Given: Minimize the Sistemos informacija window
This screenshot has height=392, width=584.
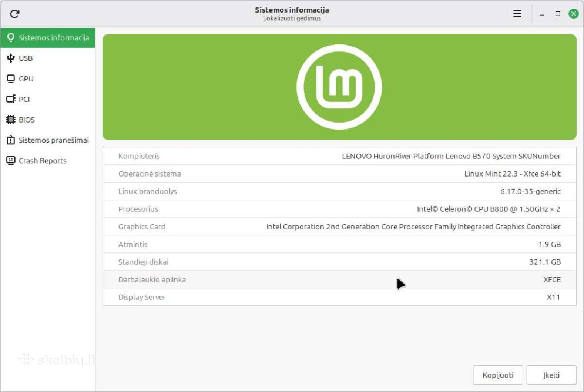Looking at the screenshot, I should (542, 14).
